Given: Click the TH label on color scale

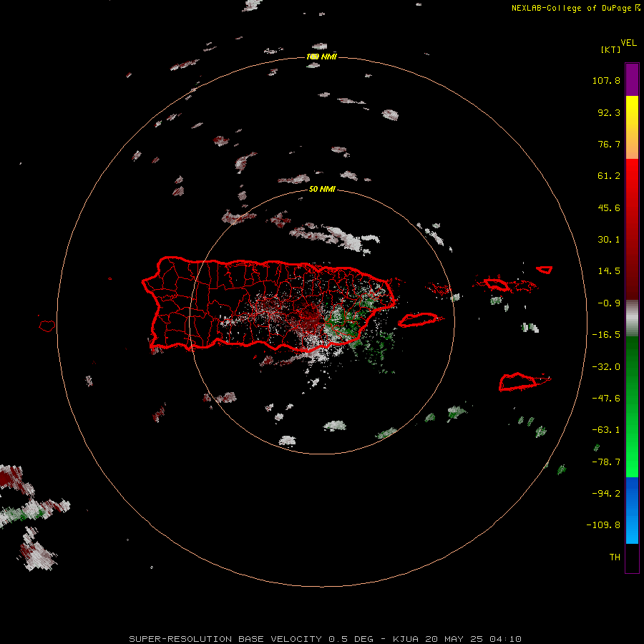Looking at the screenshot, I should [x=615, y=557].
